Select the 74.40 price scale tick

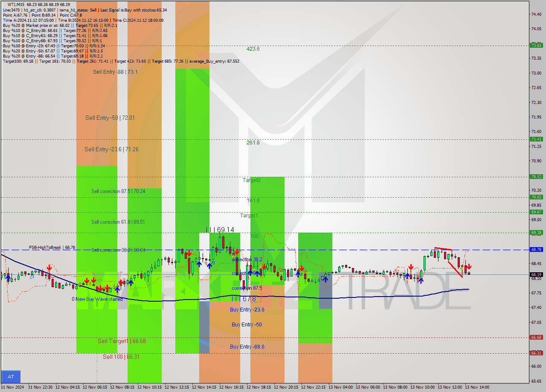pyautogui.click(x=536, y=14)
